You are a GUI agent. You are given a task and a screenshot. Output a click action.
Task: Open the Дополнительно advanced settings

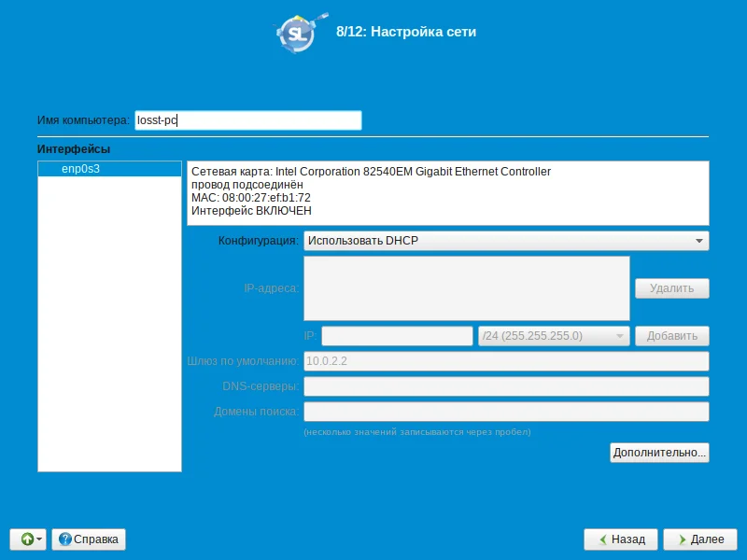659,453
